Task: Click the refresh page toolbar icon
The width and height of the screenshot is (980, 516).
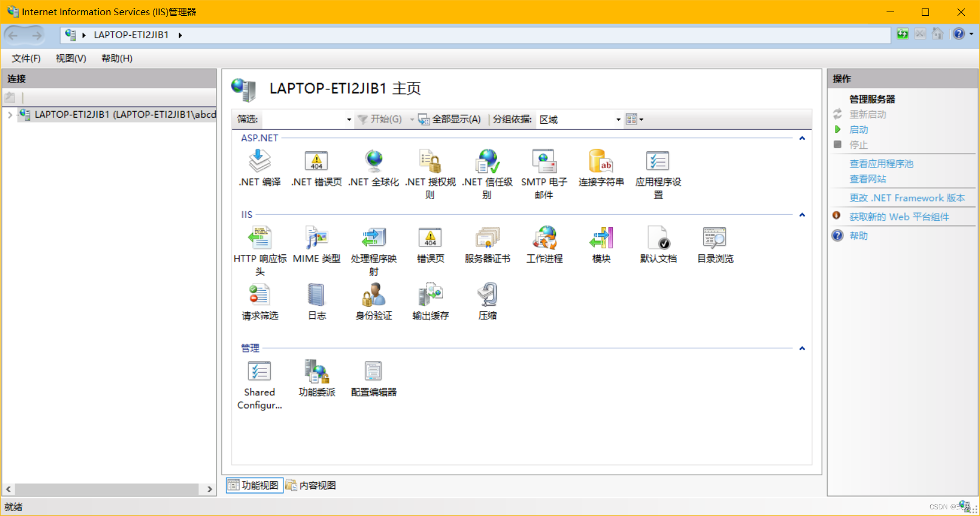Action: (903, 34)
